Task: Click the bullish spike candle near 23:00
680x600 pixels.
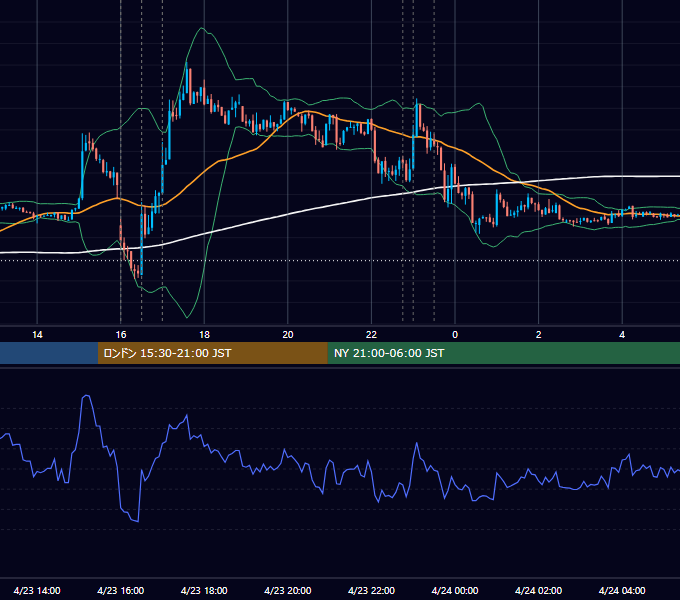Action: click(x=416, y=119)
